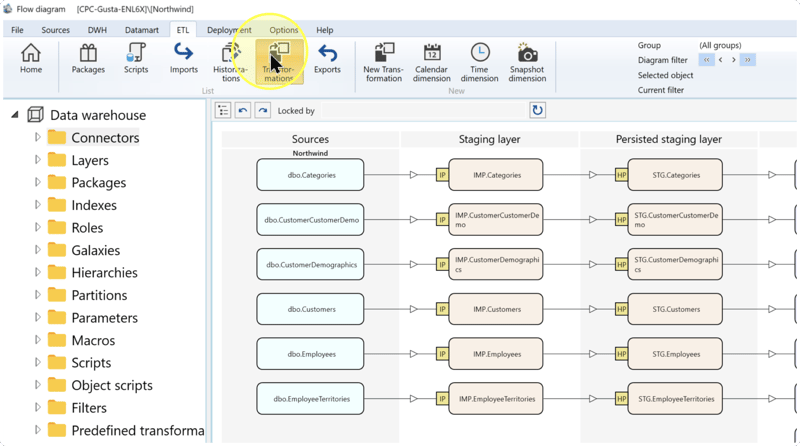
Task: Click the refresh diagram icon
Action: (537, 110)
